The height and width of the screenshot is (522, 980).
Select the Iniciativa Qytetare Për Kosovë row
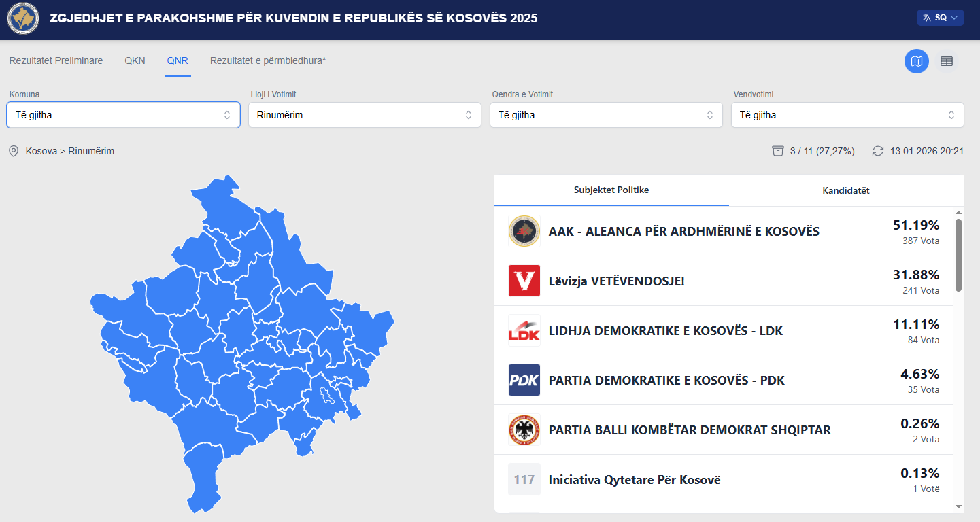[x=724, y=479]
